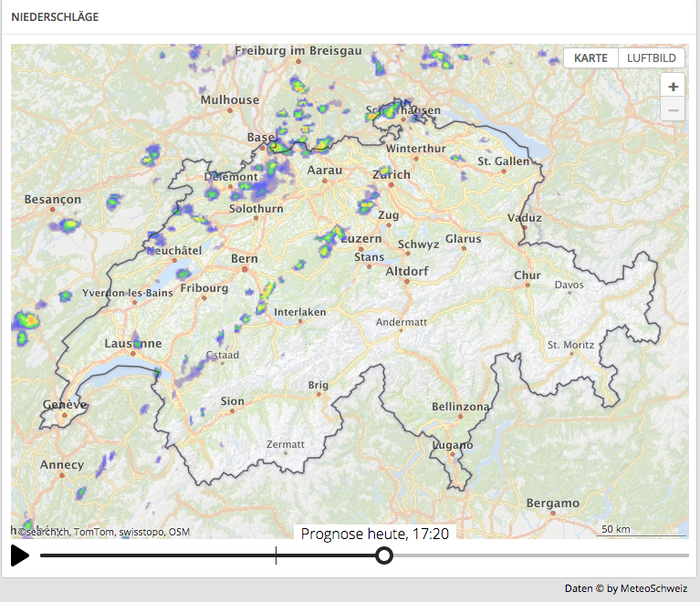Click the vertical current-time tick on timeline
Screen dimensions: 700x602
276,555
